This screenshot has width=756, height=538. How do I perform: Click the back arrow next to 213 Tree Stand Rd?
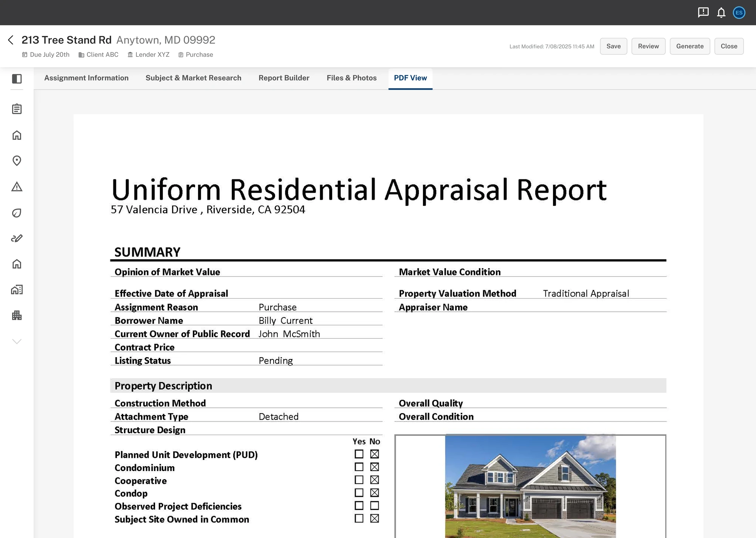click(x=11, y=40)
